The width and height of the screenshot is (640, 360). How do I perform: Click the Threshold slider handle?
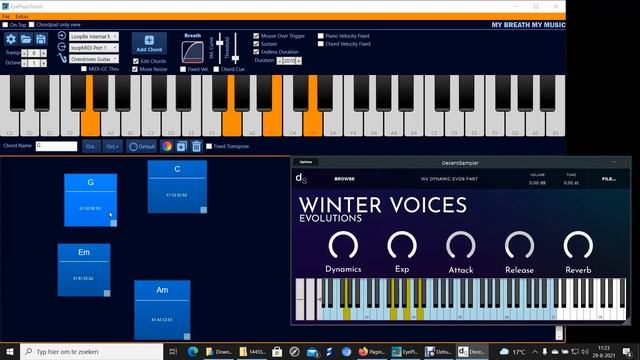pos(235,58)
